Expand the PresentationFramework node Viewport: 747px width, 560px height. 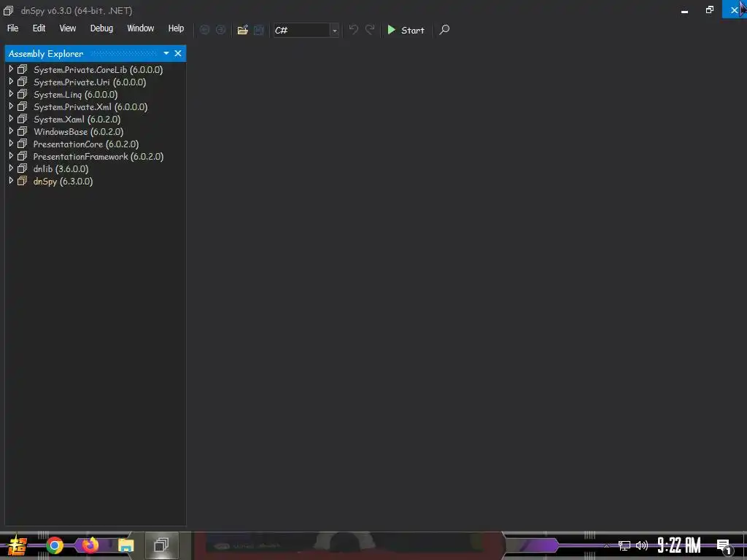[x=11, y=156]
